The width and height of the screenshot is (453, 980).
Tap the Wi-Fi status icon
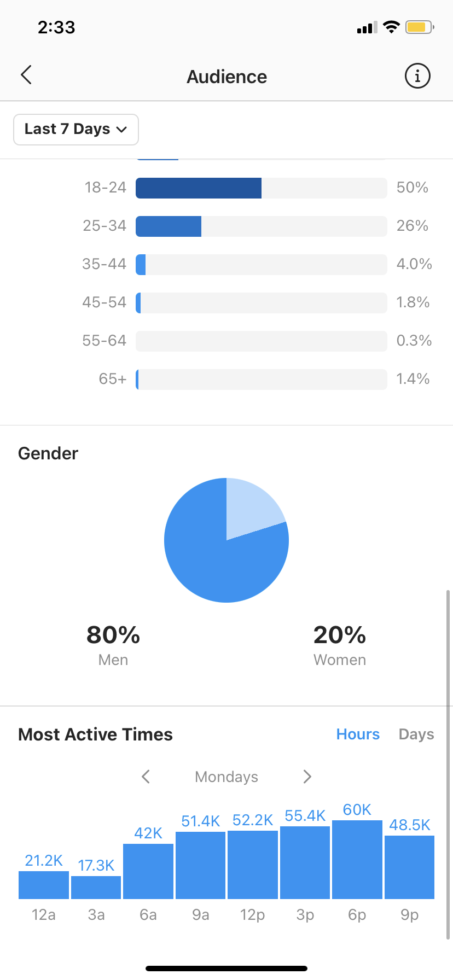391,27
